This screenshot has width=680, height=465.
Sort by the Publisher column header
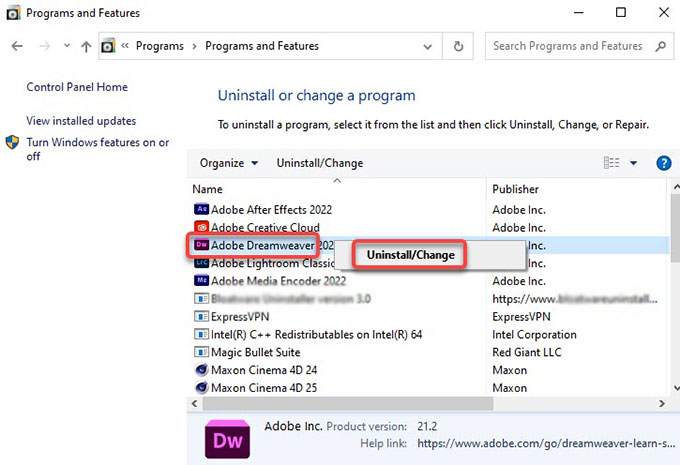click(515, 189)
